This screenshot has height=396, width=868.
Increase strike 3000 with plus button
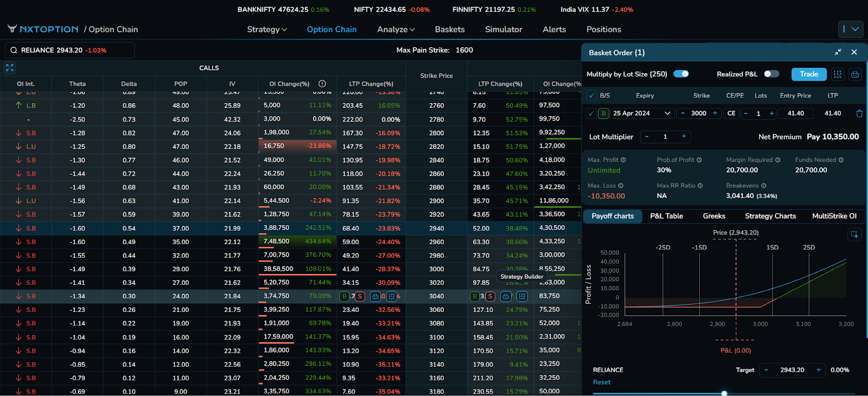[x=715, y=113]
